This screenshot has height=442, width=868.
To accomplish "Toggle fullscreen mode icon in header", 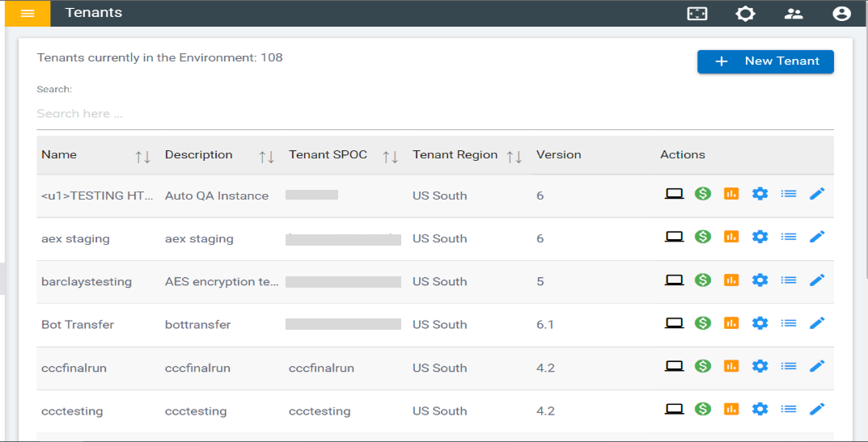I will [697, 14].
